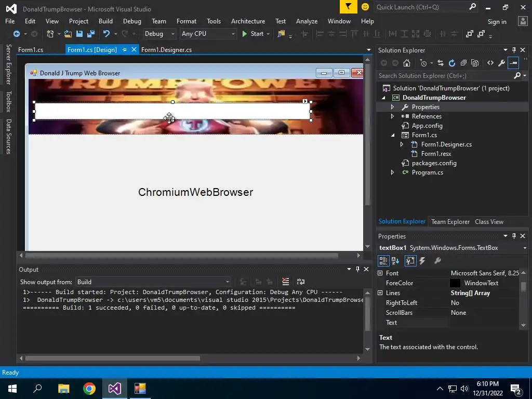
Task: Click the Open File folder icon
Action: [x=68, y=34]
